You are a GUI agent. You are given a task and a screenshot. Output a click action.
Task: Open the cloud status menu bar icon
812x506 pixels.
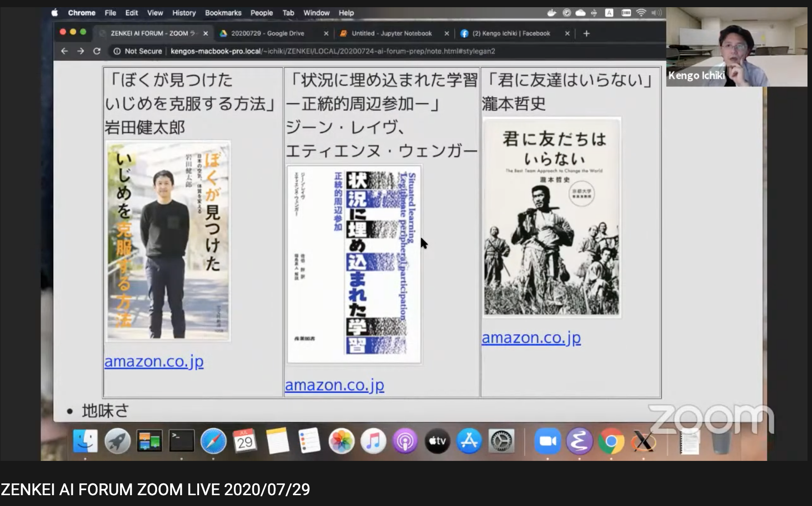click(x=580, y=13)
